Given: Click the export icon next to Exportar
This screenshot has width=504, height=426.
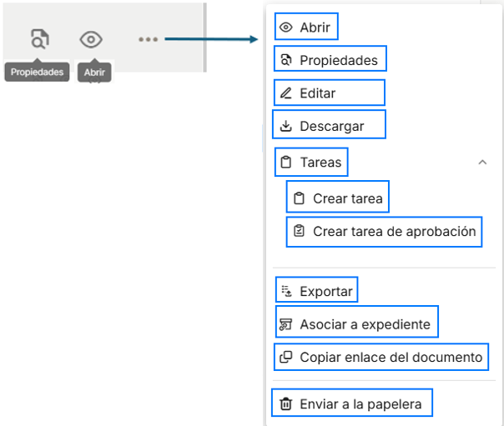Looking at the screenshot, I should 286,291.
